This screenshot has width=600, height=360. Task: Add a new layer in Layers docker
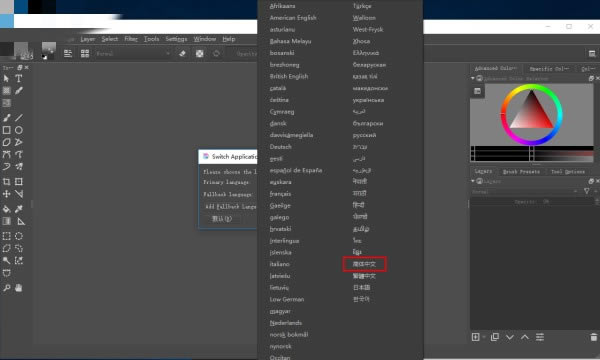click(476, 337)
